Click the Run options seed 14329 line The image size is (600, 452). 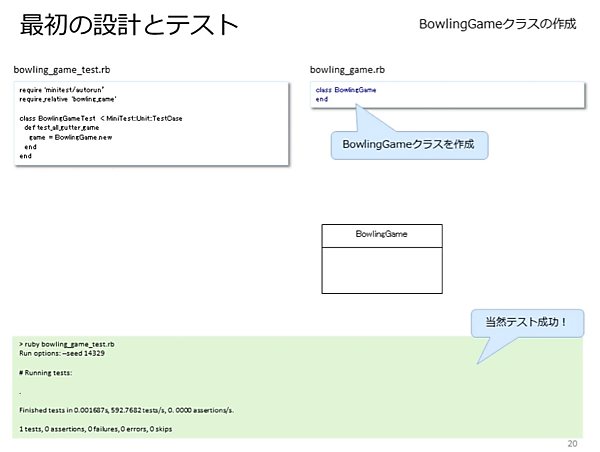point(62,353)
